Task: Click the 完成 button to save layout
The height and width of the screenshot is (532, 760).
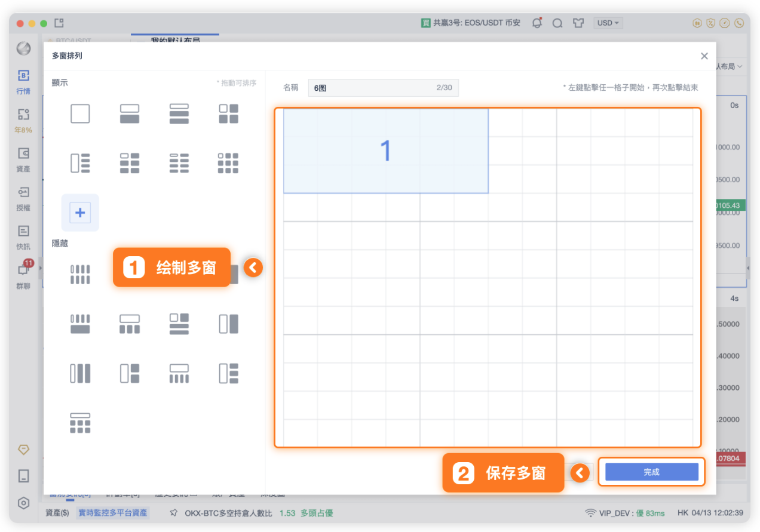Action: (x=652, y=472)
